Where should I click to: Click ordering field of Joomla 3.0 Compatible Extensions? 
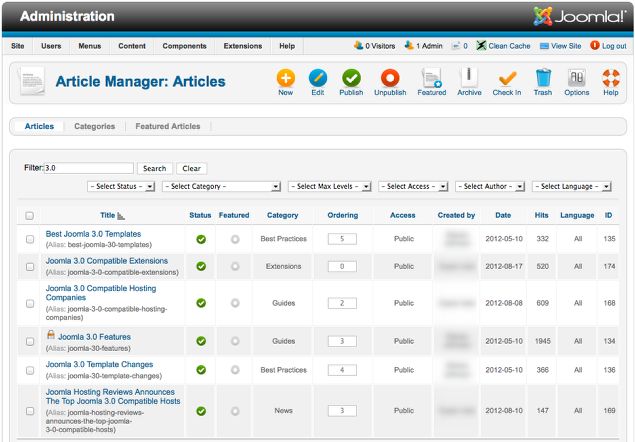[342, 266]
